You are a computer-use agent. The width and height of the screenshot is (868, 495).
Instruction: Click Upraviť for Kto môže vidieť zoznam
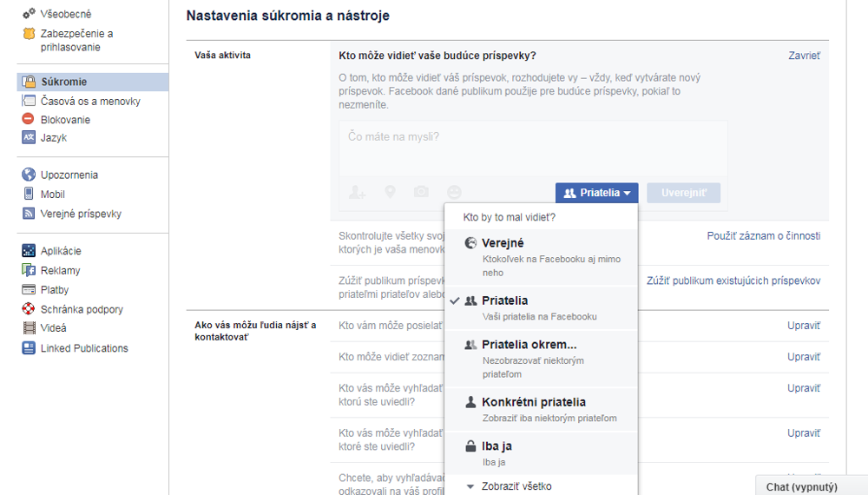pyautogui.click(x=804, y=357)
